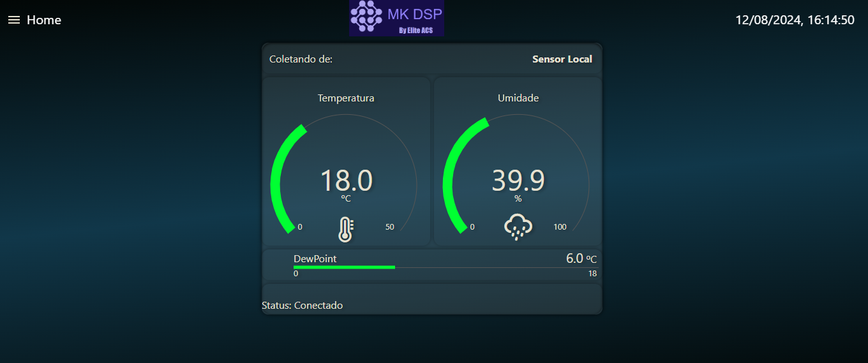Click the DewPoint value 6.0 °C
Screen dimensions: 868x363
[x=581, y=258]
